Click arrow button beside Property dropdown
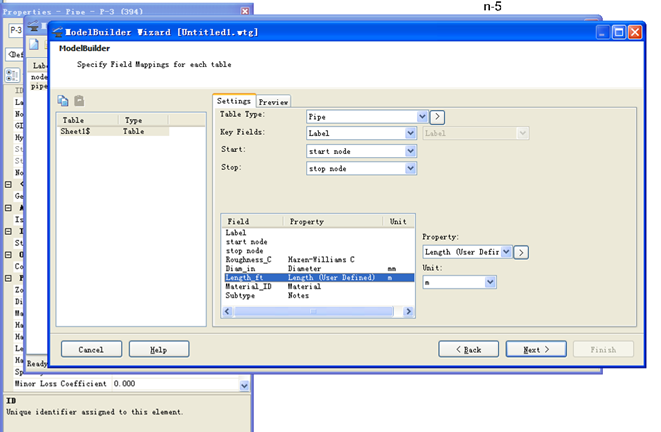This screenshot has width=661, height=432. 522,252
